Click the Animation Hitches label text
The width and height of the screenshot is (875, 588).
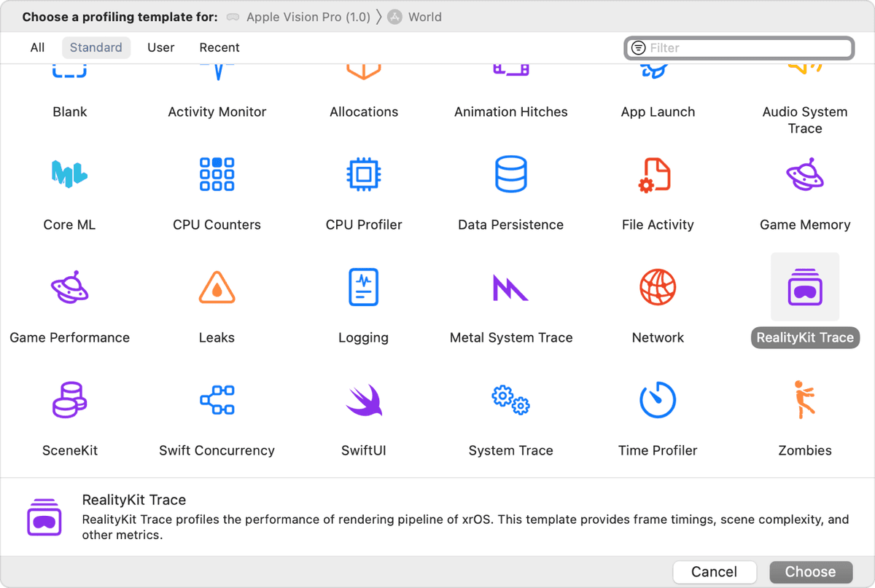point(510,111)
